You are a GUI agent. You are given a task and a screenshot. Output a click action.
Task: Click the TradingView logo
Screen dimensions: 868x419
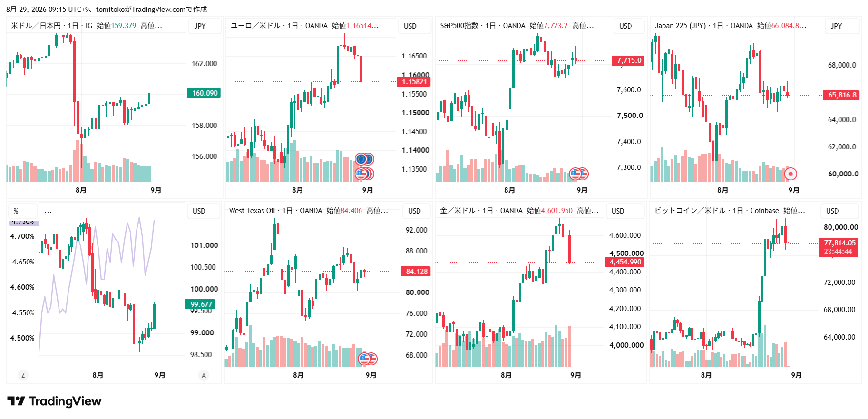tap(54, 401)
